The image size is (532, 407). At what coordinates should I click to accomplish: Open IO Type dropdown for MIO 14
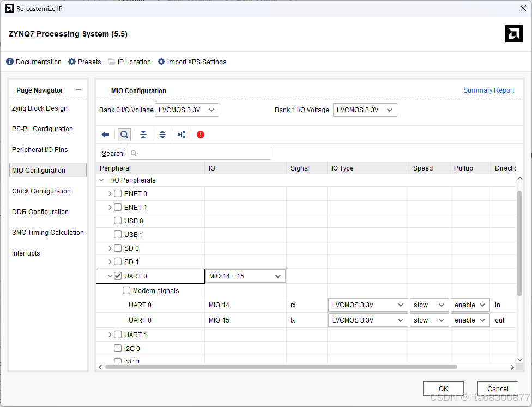click(368, 305)
